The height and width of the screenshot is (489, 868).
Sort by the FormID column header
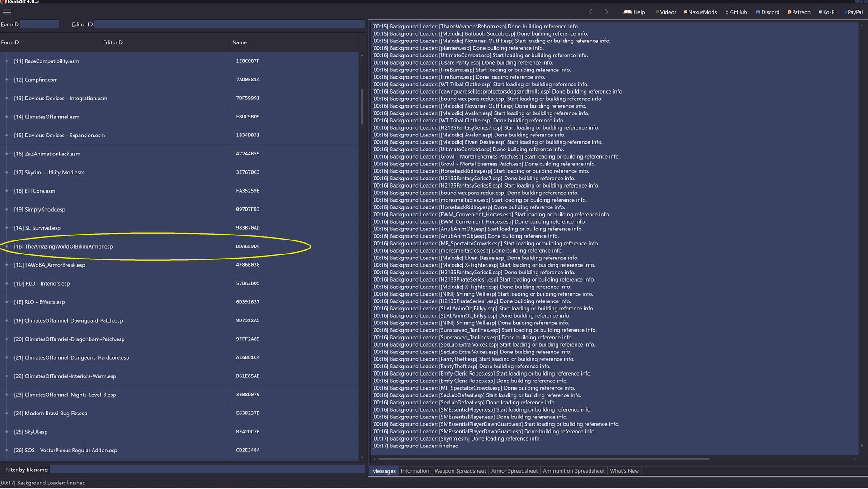click(x=51, y=42)
